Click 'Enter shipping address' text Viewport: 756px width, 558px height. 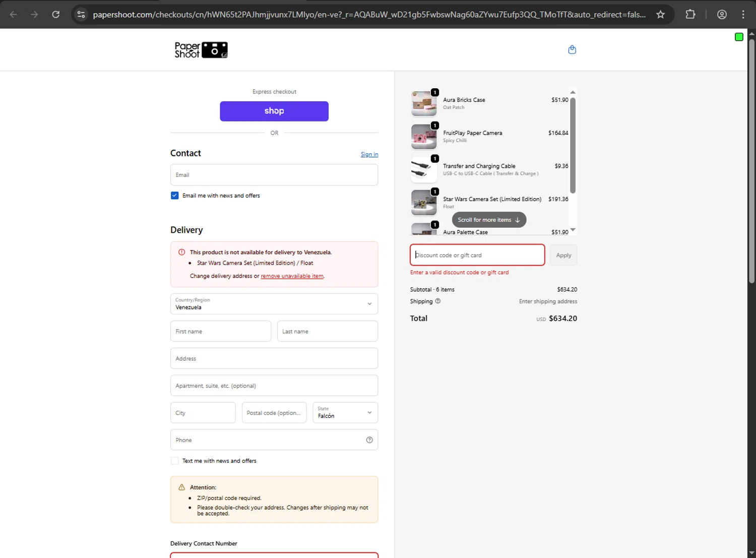point(548,301)
